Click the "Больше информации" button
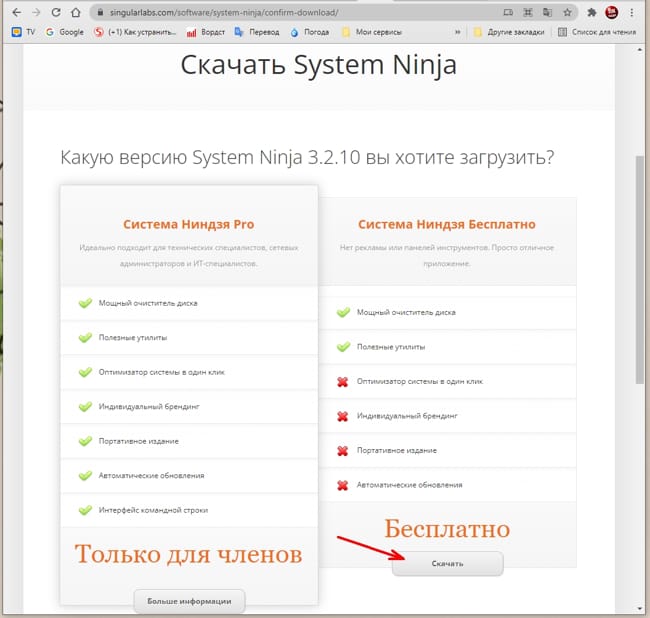This screenshot has height=618, width=650. [189, 601]
